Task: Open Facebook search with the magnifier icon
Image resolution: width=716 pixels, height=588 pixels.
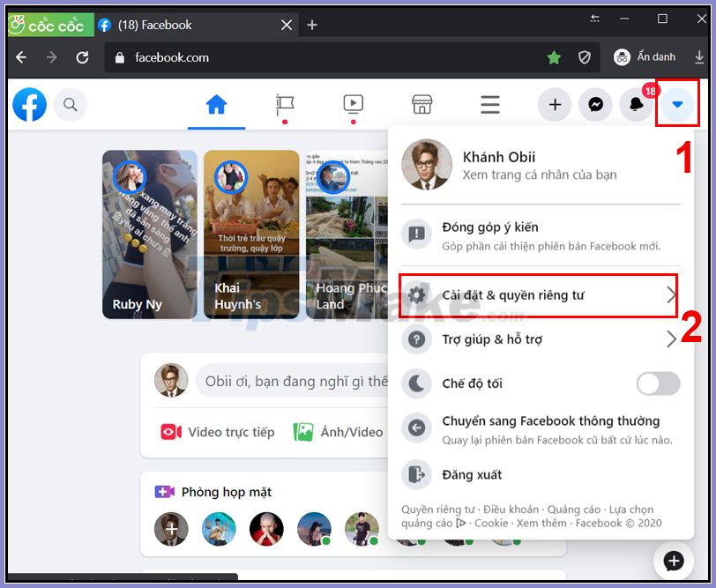Action: 71,104
